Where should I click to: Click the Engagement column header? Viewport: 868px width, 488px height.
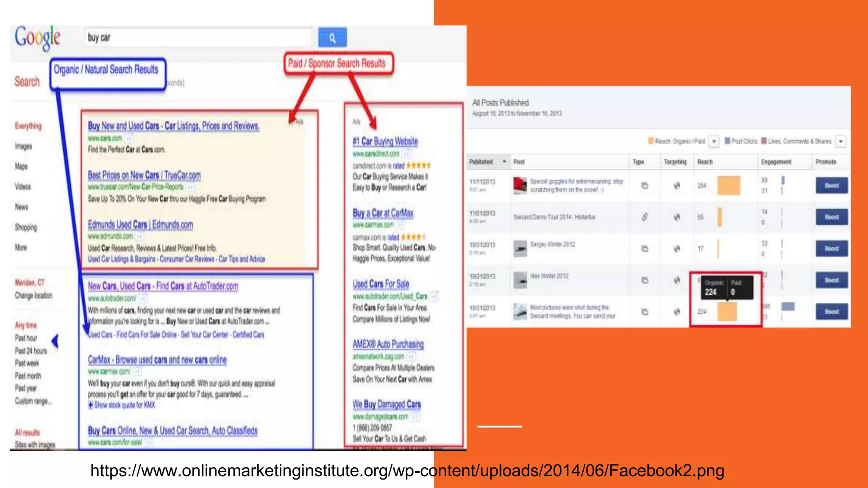(776, 162)
